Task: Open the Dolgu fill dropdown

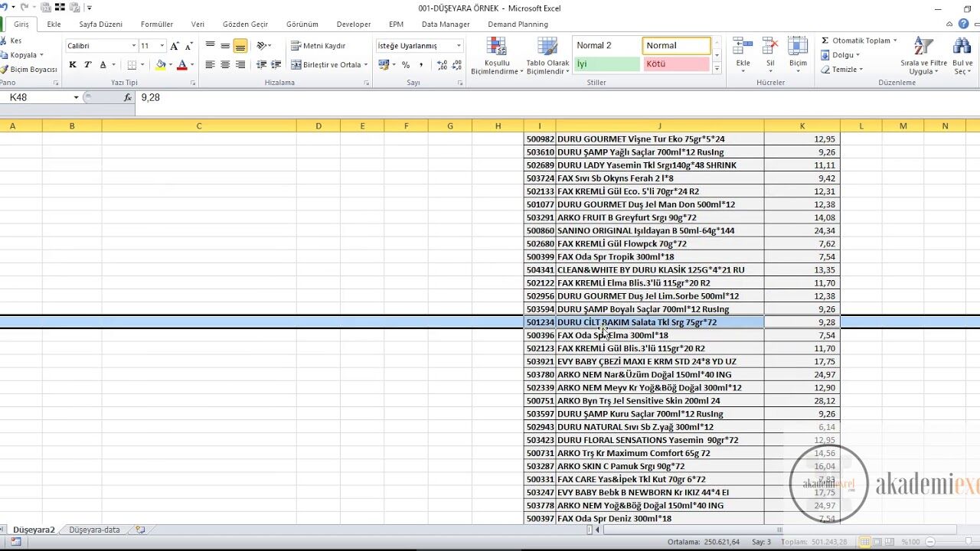Action: [x=857, y=55]
